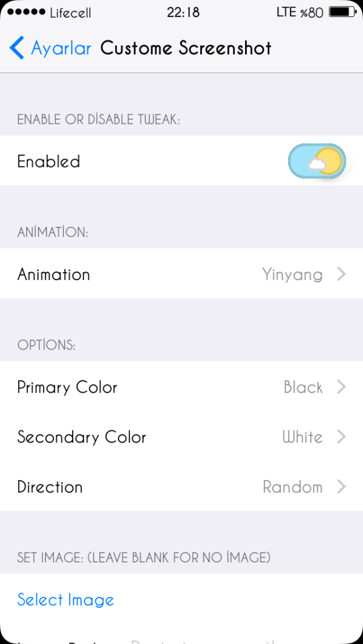The image size is (363, 644).
Task: Open Primary Color chevron arrow
Action: (342, 387)
